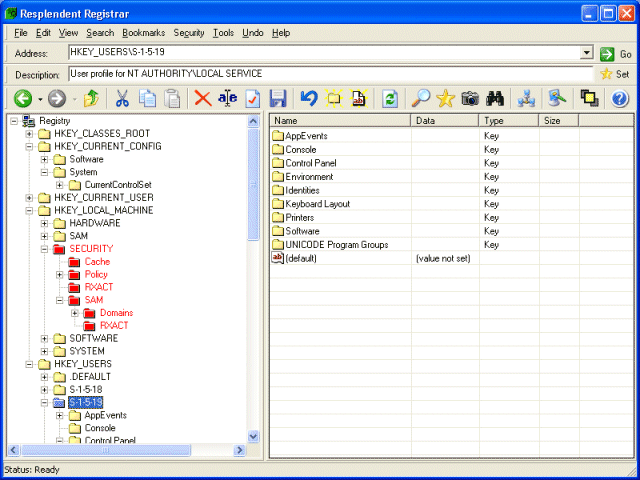Collapse the HKEY_LOCAL_MACHINE node

(x=29, y=210)
